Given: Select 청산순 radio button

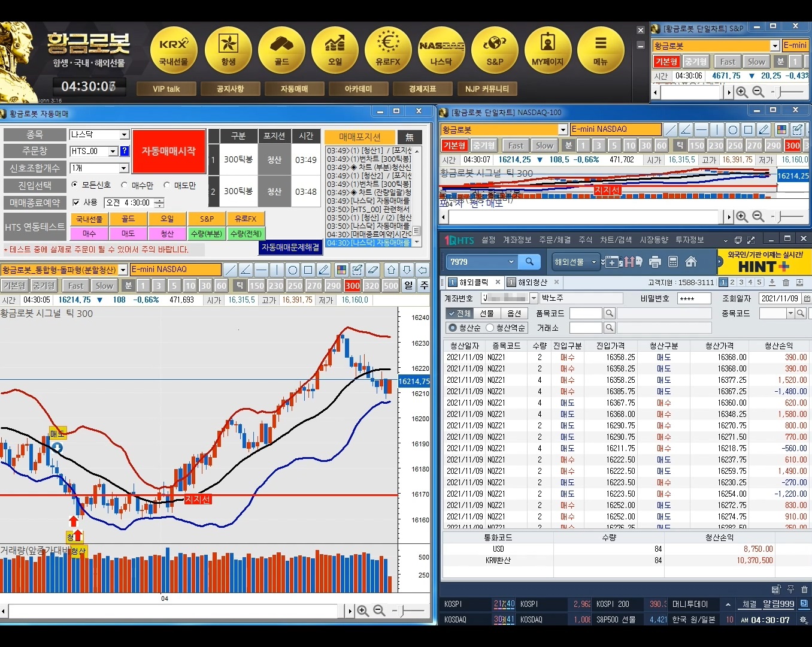Looking at the screenshot, I should point(453,328).
